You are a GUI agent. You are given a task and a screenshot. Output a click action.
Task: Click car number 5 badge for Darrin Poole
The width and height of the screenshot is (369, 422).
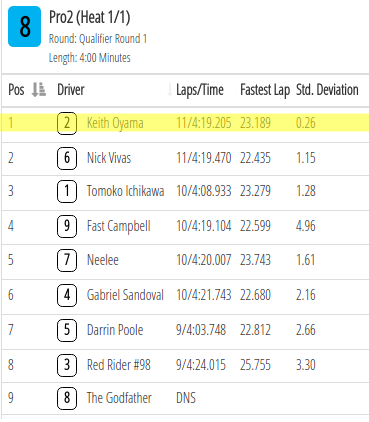tap(67, 330)
